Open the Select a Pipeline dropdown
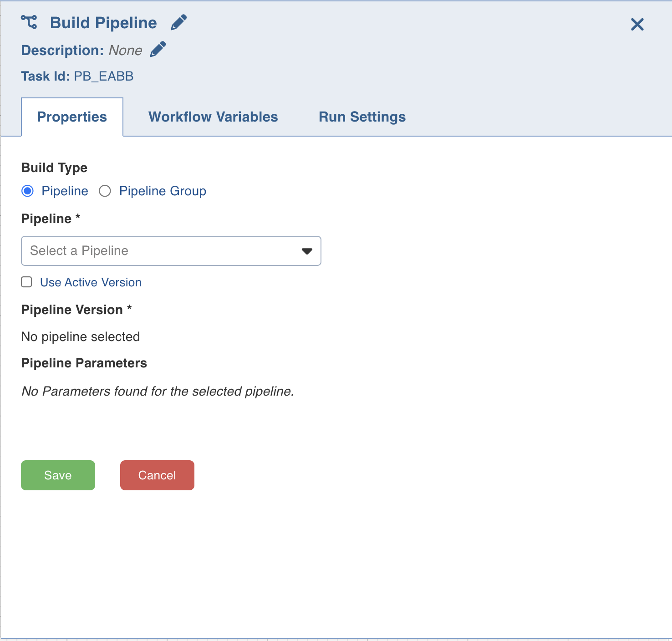The width and height of the screenshot is (672, 641). [x=171, y=251]
